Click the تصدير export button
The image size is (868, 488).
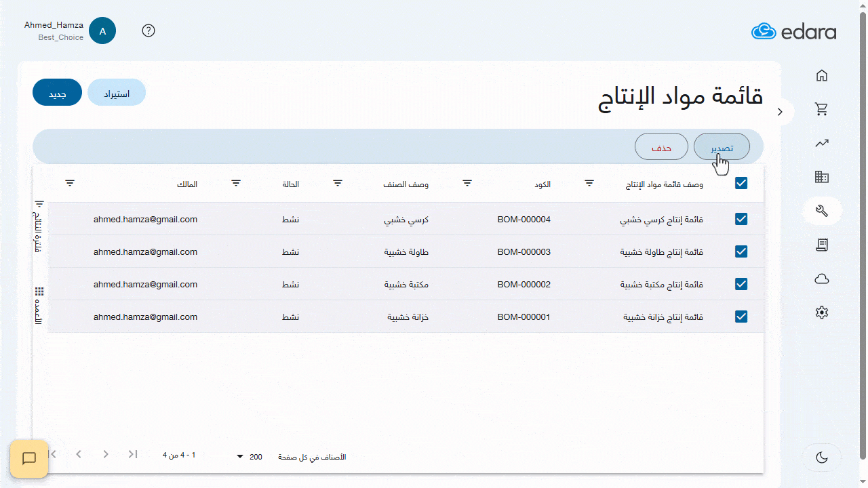722,147
